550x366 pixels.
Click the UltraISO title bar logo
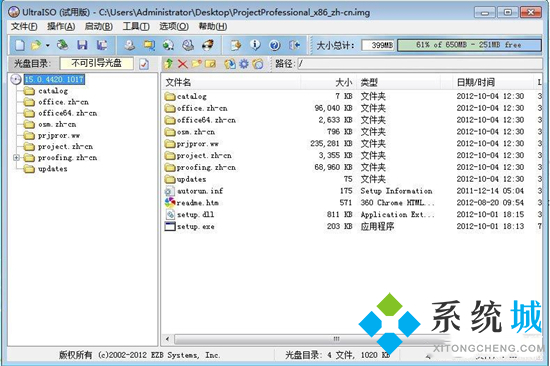(14, 12)
